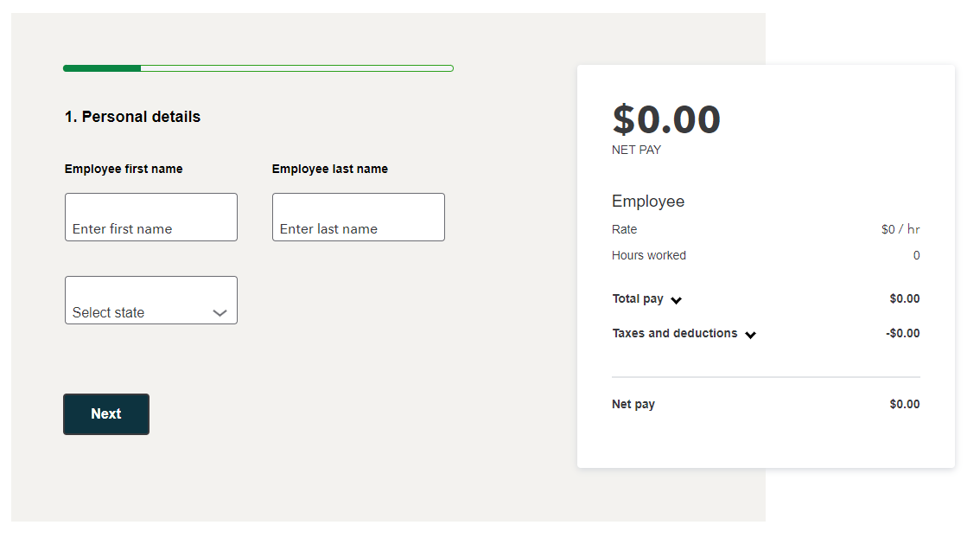
Task: Expand the Taxes and deductions chevron
Action: coord(751,335)
